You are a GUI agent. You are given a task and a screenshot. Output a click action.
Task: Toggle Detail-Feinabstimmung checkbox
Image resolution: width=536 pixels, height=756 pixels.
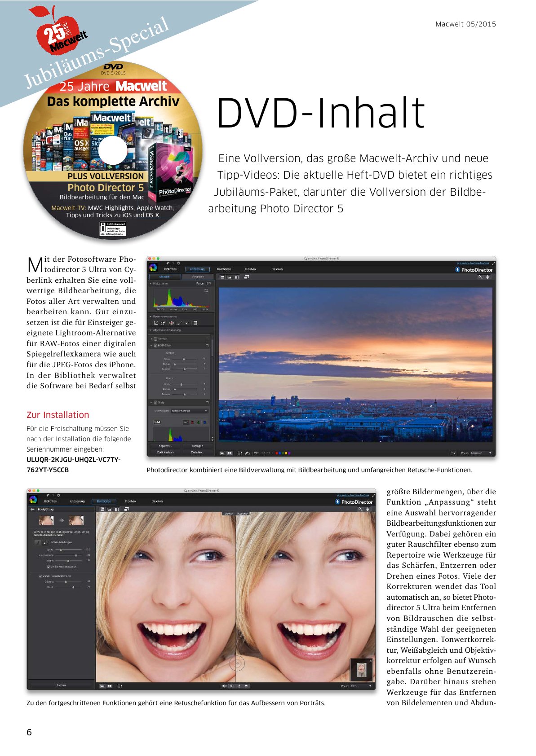[x=40, y=576]
